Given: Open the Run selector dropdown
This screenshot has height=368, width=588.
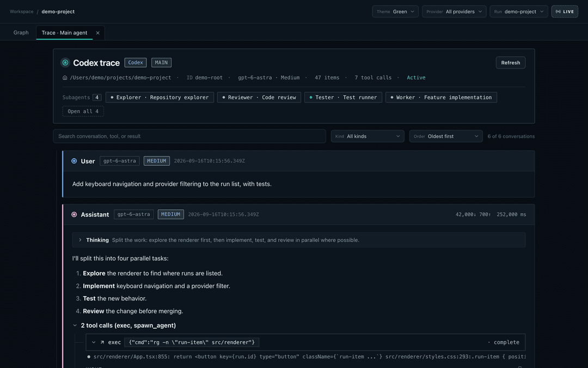Looking at the screenshot, I should tap(519, 11).
